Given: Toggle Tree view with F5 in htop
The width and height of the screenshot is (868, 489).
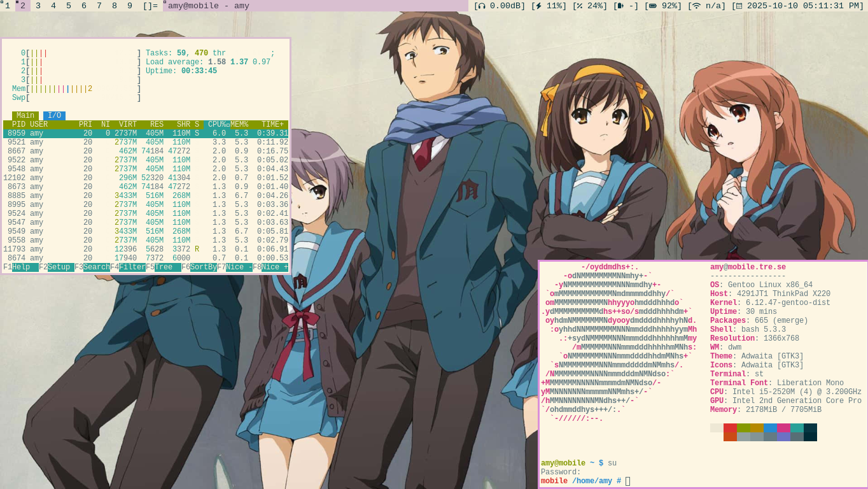Looking at the screenshot, I should point(164,267).
